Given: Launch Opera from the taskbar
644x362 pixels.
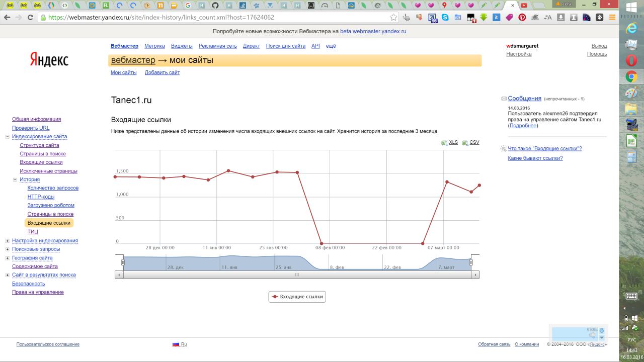Looking at the screenshot, I should click(x=631, y=60).
